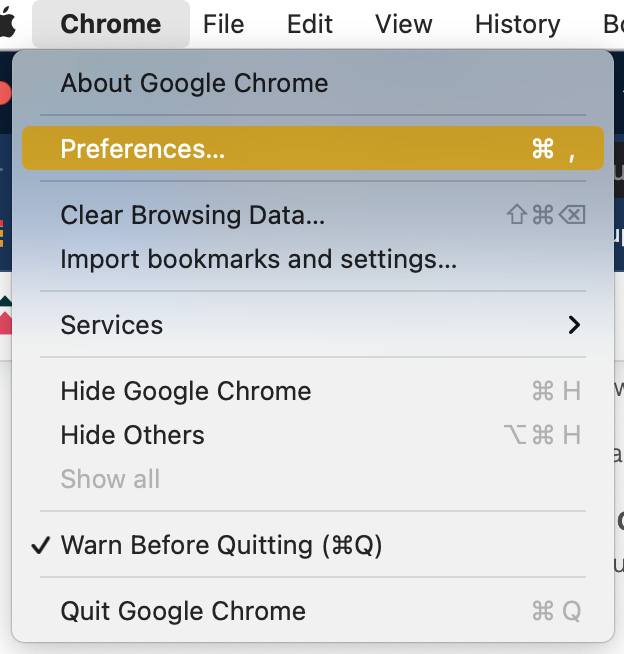624x654 pixels.
Task: Select About Google Chrome
Action: click(x=313, y=83)
